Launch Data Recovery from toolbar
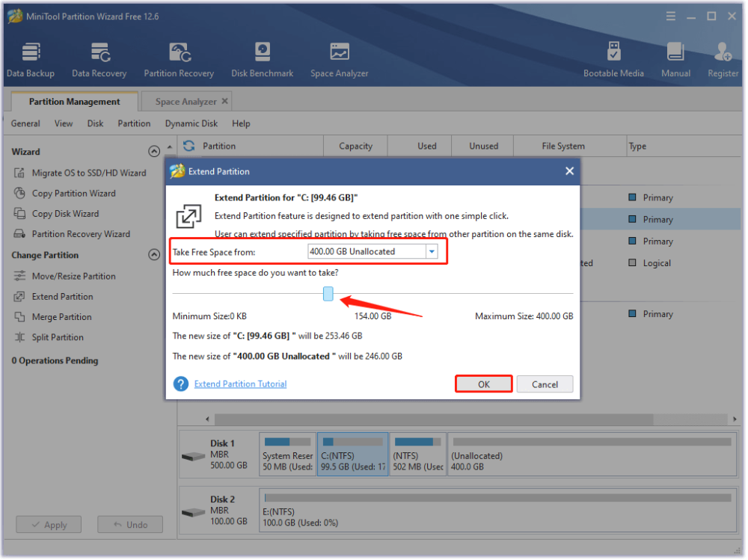Image resolution: width=748 pixels, height=560 pixels. tap(99, 60)
